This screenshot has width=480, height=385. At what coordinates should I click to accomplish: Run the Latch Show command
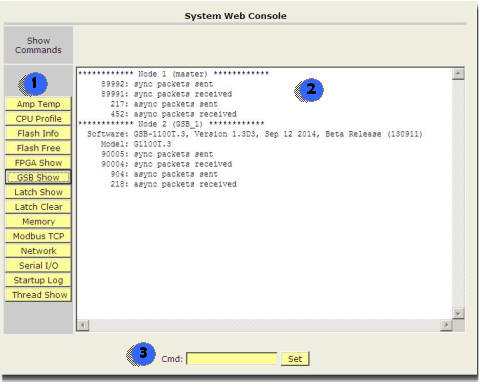(x=38, y=192)
